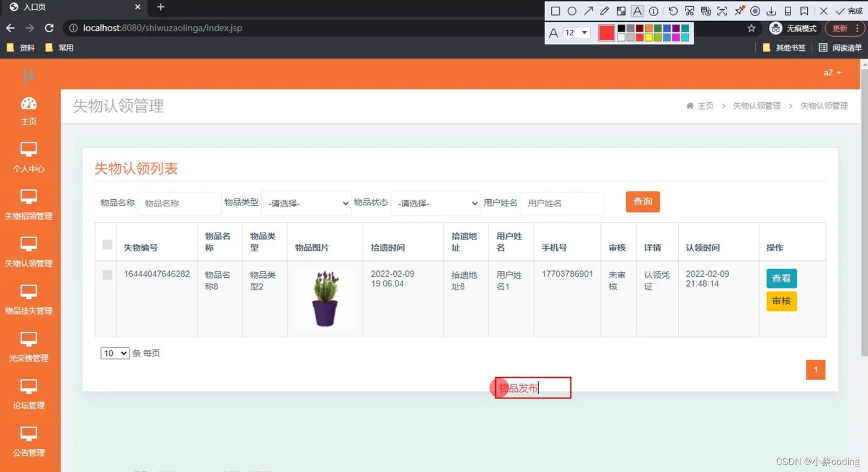868x472 pixels.
Task: Pin the screenshot with the pushpin icon
Action: (739, 11)
